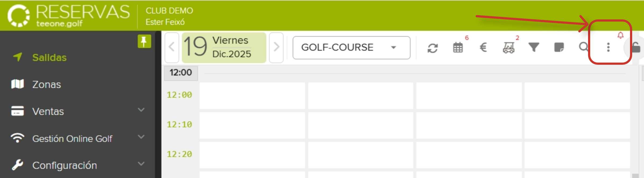Click the search magnifier icon
The image size is (644, 178).
(583, 47)
